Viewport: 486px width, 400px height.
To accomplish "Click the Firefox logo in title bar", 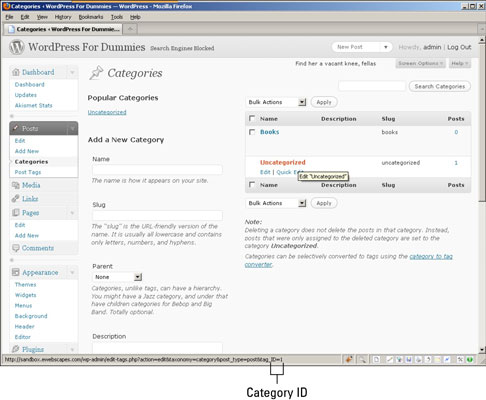I will click(6, 6).
